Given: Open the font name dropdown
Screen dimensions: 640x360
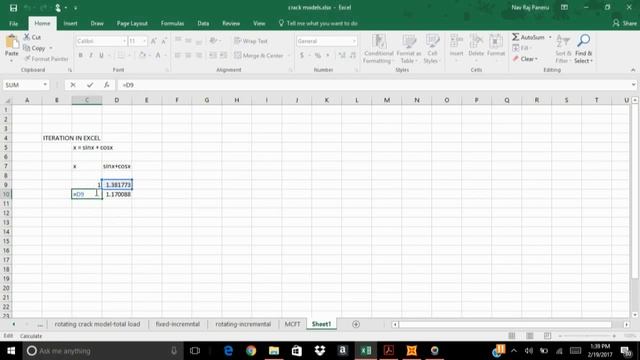Looking at the screenshot, I should 124,41.
